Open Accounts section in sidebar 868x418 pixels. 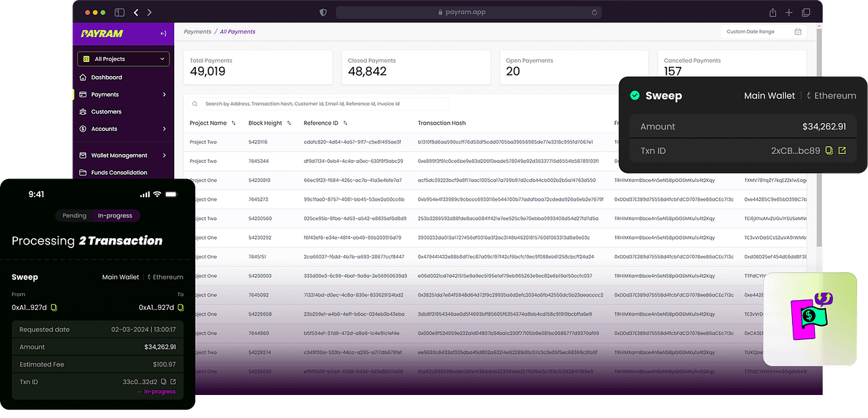pos(104,129)
